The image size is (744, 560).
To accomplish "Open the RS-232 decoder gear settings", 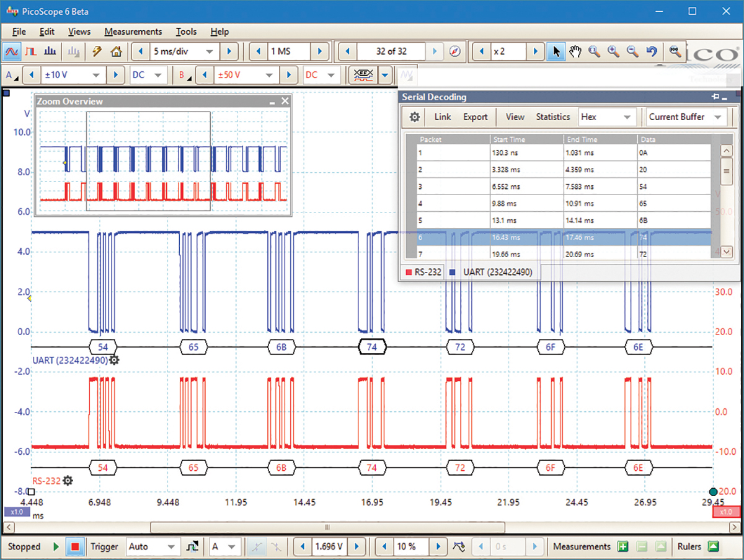I will [68, 481].
